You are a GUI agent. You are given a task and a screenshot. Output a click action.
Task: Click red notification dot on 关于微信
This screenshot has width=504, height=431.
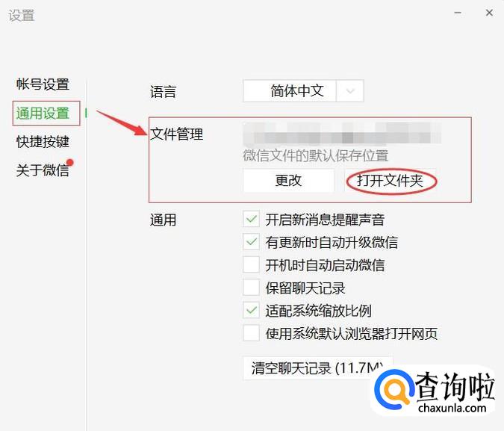(70, 162)
